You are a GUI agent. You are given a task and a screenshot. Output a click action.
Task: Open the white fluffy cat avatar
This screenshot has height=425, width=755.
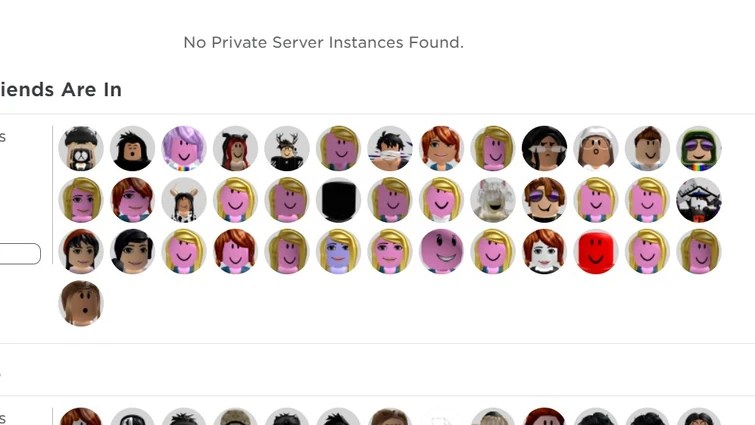[x=493, y=200]
